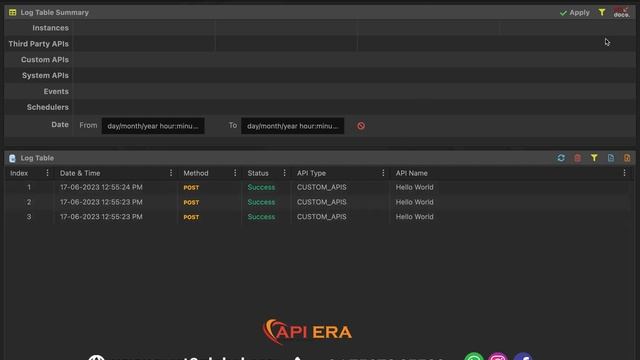This screenshot has width=640, height=360.
Task: Select index 2 cell in log table
Action: click(x=29, y=202)
